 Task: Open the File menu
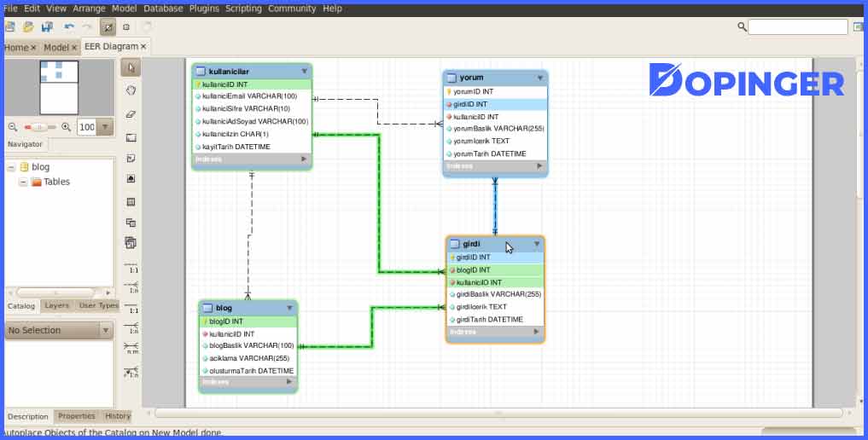[10, 9]
